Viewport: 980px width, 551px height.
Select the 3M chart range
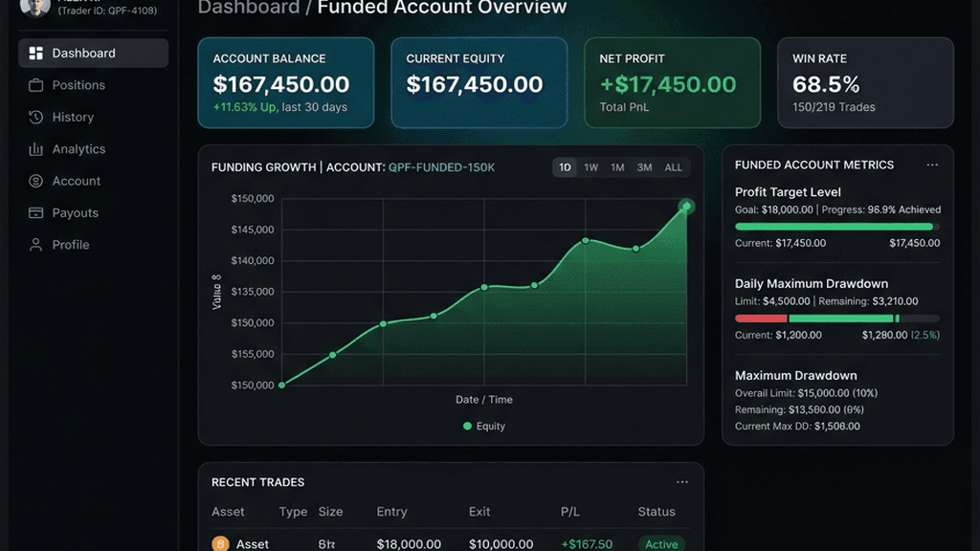pyautogui.click(x=644, y=167)
